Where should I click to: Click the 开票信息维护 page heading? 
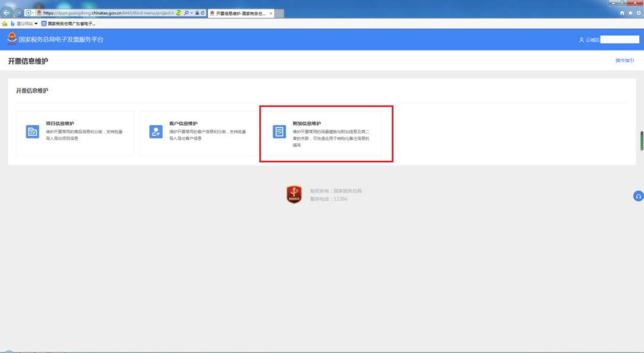point(28,61)
